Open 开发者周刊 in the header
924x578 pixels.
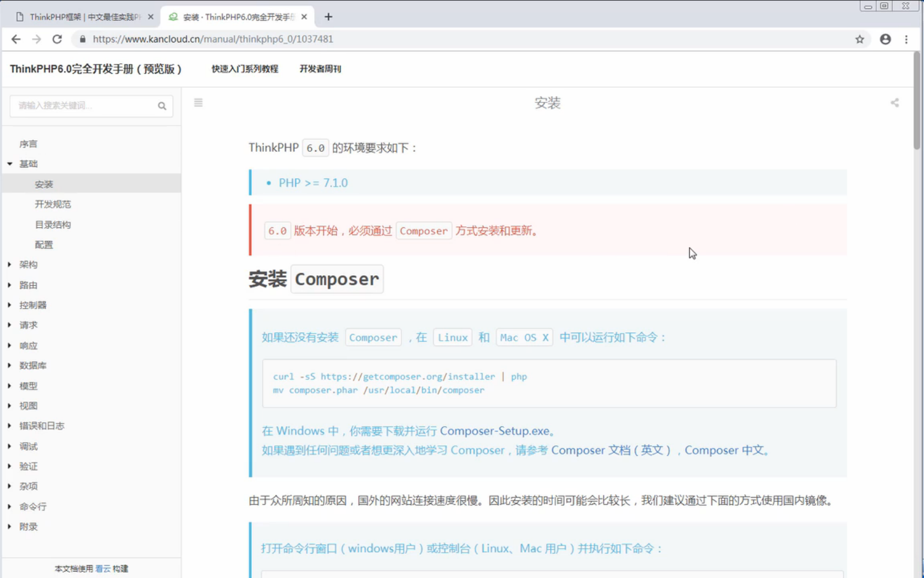[x=320, y=69]
